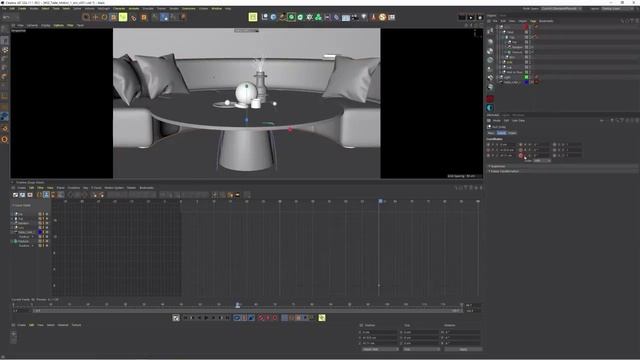Toggle visibility dots of top null object
Image resolution: width=640 pixels, height=360 pixels.
click(531, 27)
